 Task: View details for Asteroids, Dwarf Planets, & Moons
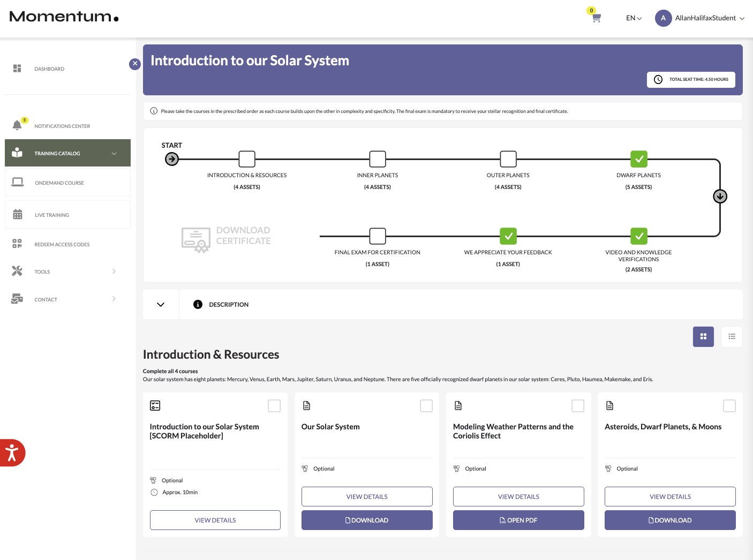click(x=669, y=497)
